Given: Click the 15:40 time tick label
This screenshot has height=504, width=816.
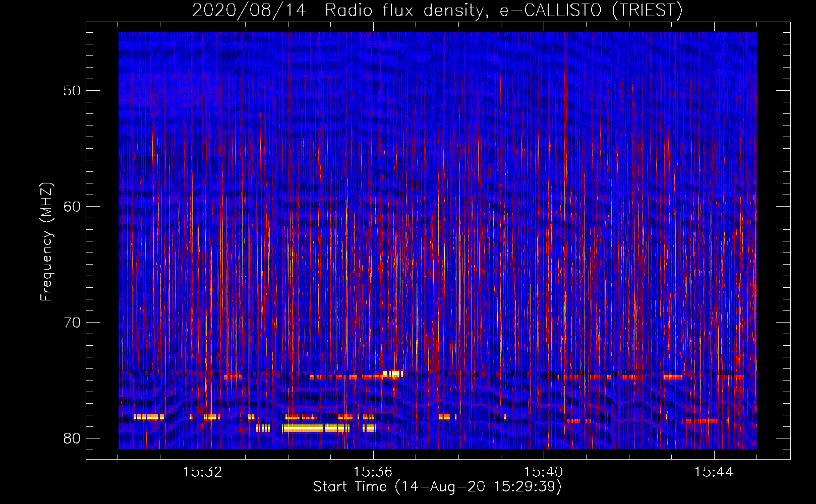Looking at the screenshot, I should tap(544, 472).
